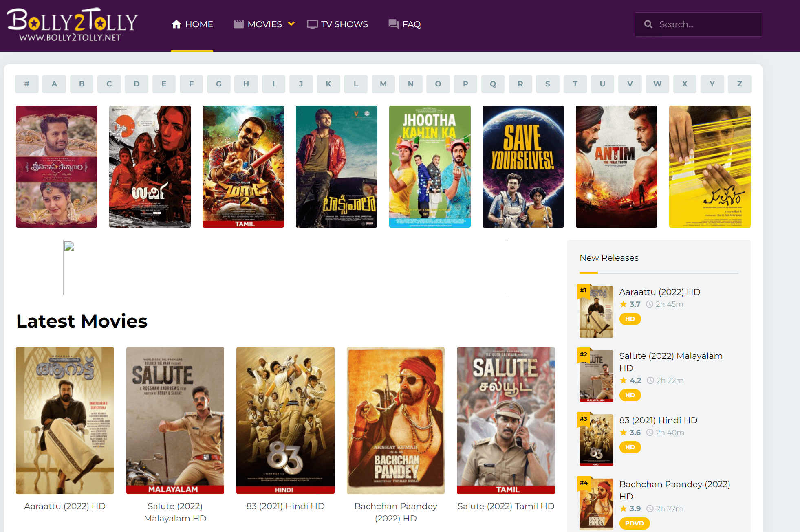The image size is (800, 532).
Task: Open #3 83 thumbnail in New Releases
Action: [596, 440]
